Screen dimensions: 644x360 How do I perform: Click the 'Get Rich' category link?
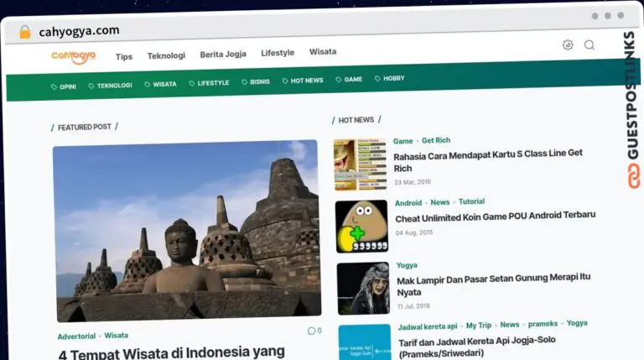point(436,141)
